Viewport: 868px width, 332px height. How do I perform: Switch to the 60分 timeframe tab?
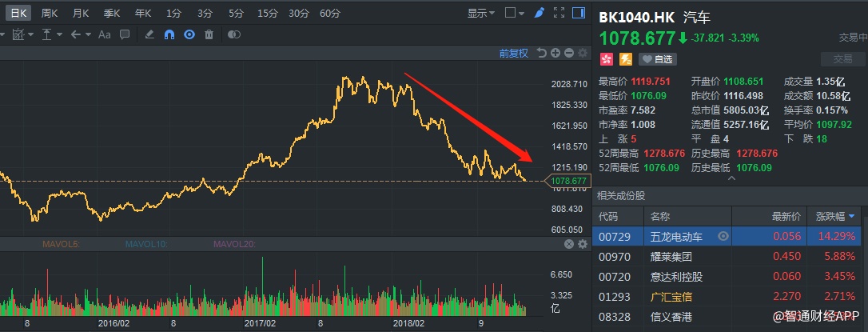pyautogui.click(x=329, y=14)
